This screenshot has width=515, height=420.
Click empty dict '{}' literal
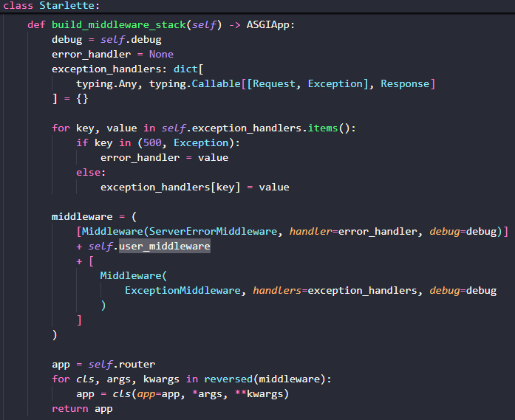pyautogui.click(x=82, y=98)
